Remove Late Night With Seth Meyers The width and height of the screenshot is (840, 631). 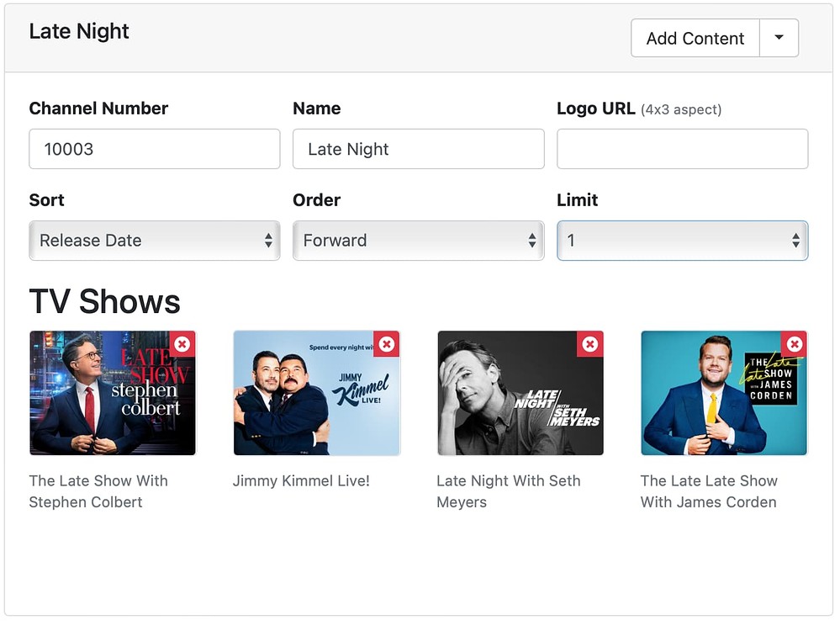[590, 344]
